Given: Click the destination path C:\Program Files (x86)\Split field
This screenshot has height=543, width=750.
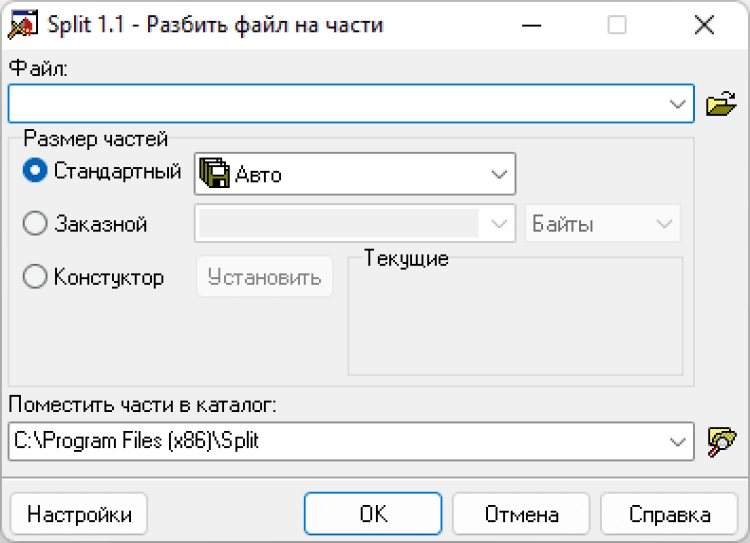Looking at the screenshot, I should 335,439.
